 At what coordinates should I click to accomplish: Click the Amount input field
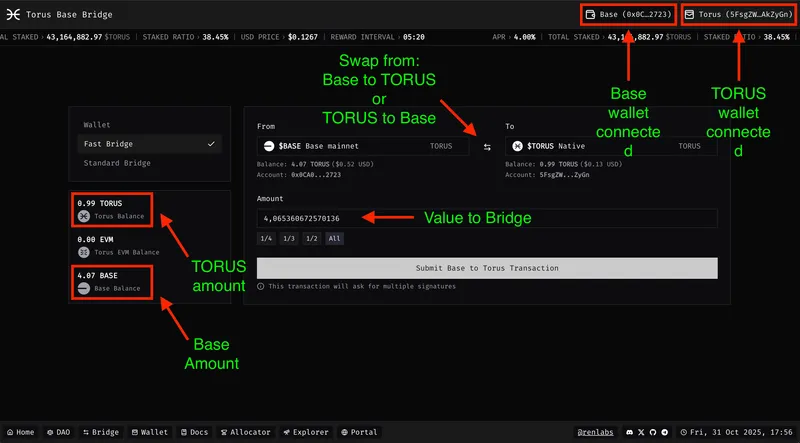point(487,218)
